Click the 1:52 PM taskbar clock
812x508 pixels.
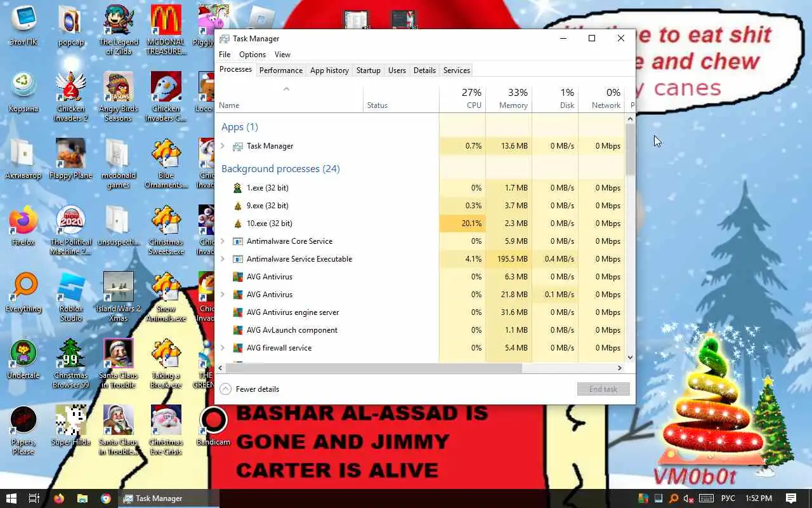pyautogui.click(x=759, y=498)
